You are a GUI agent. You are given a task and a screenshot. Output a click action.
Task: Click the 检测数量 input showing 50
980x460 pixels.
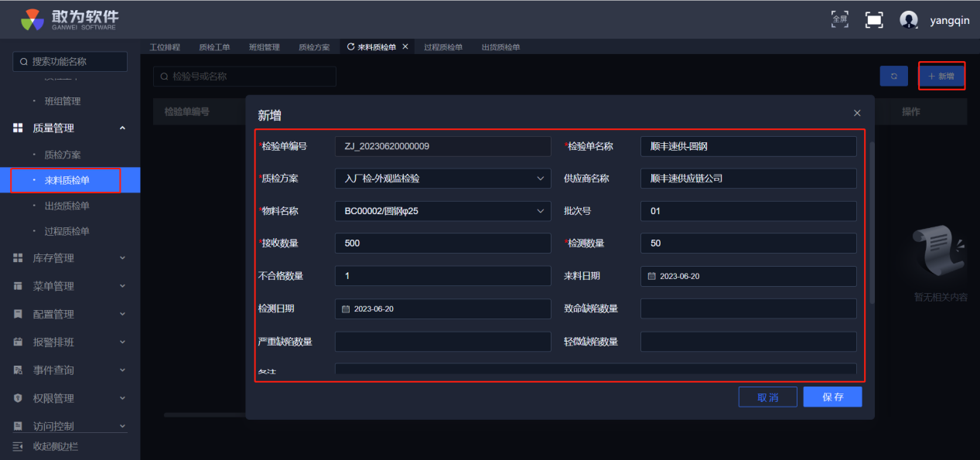pyautogui.click(x=749, y=244)
